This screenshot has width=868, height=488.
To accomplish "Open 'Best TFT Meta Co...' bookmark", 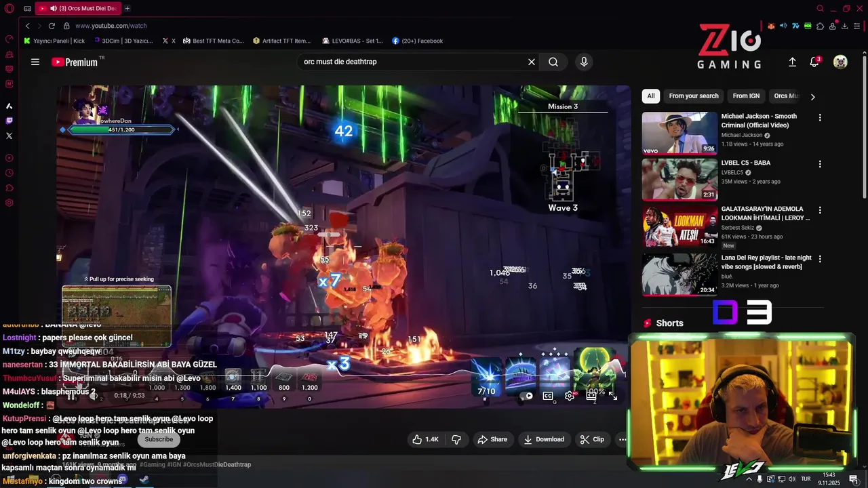I will [213, 41].
